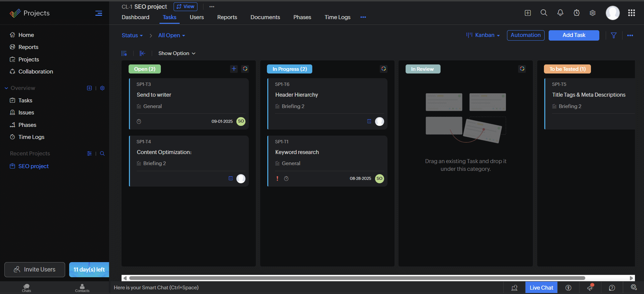This screenshot has height=294, width=644.
Task: Switch to the Phases tab
Action: (x=302, y=17)
